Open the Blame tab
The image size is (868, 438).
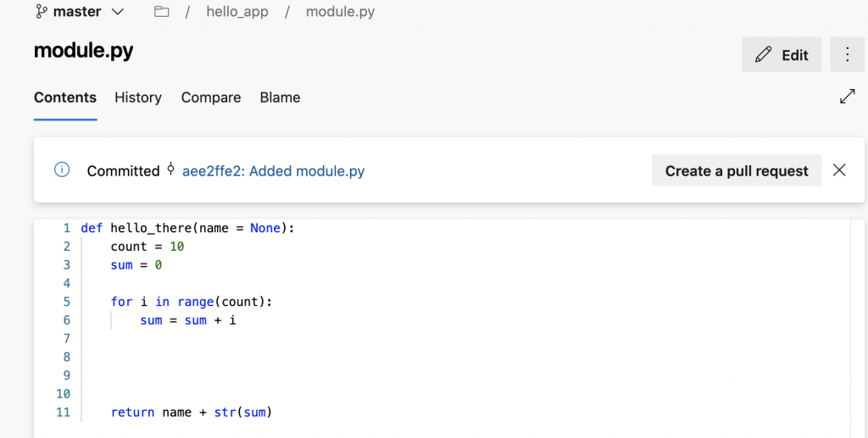pyautogui.click(x=280, y=97)
